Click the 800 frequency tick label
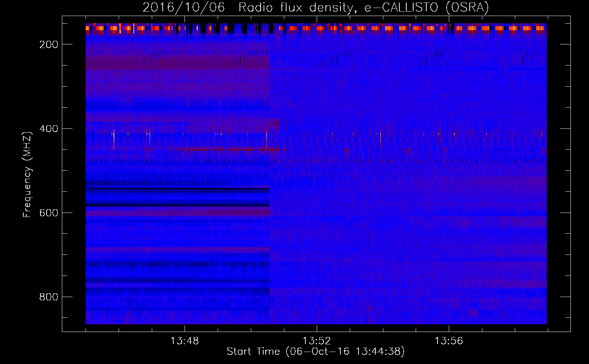 coord(49,297)
